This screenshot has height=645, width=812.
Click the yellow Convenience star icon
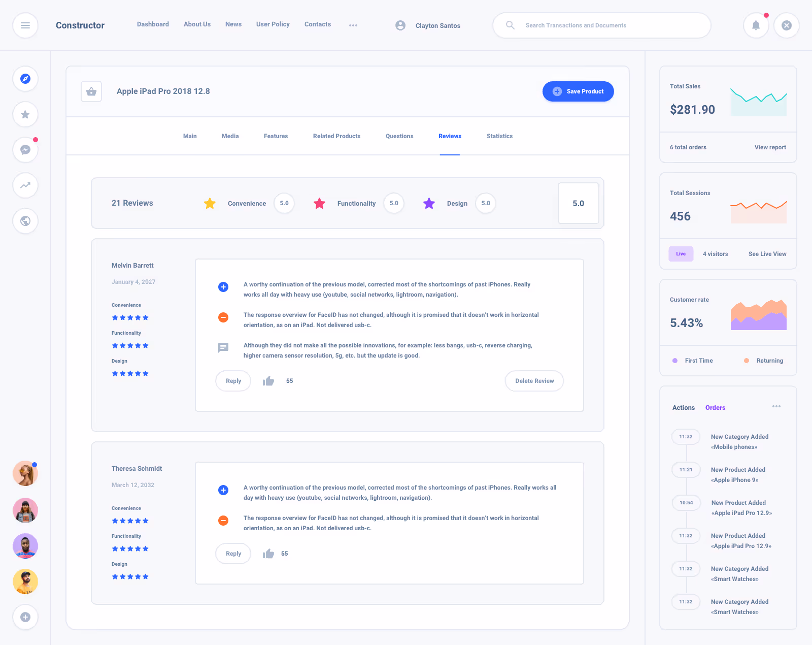pos(210,203)
